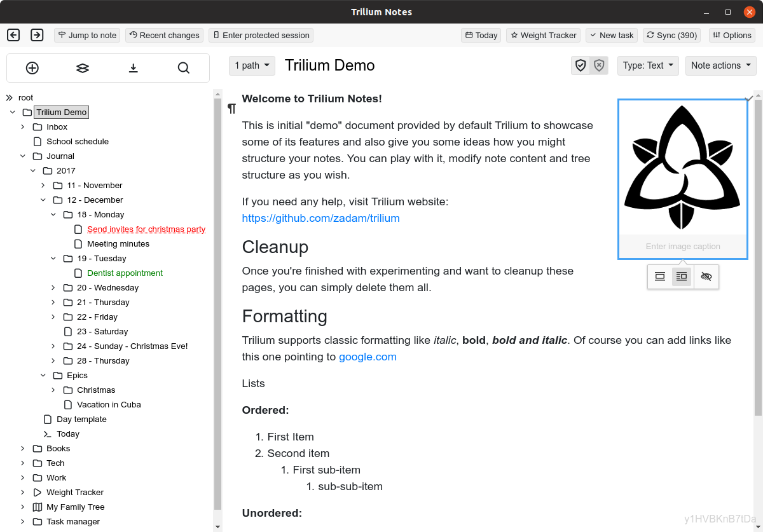Click the note icon of School schedule
The image size is (763, 532).
(x=38, y=142)
